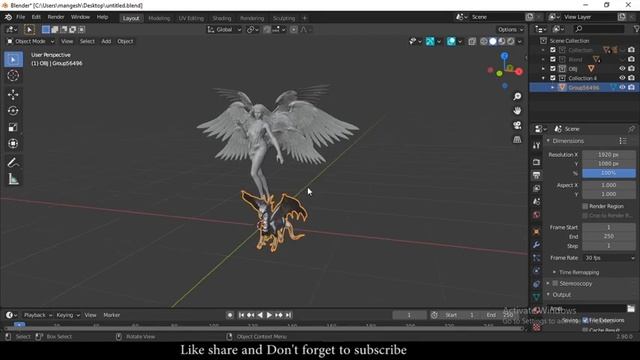This screenshot has width=640, height=360.
Task: Toggle visibility eye of Collection 4
Action: (622, 78)
